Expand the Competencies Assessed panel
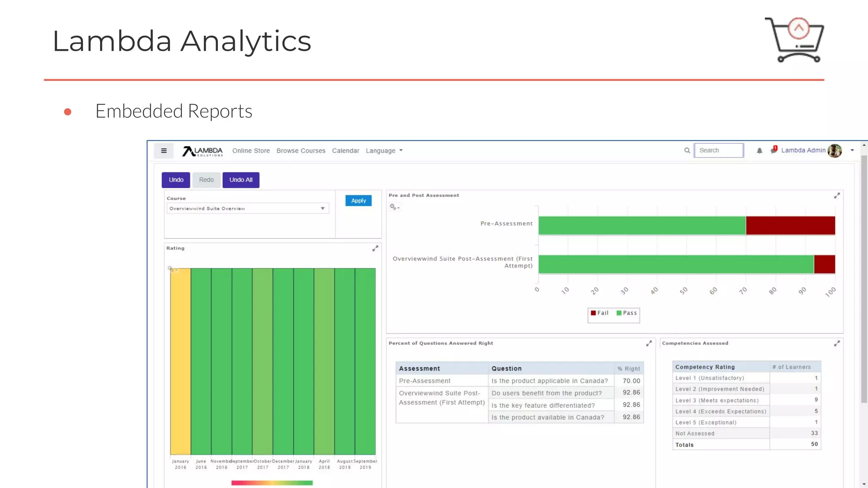Screen dimensions: 868x488 coord(837,344)
